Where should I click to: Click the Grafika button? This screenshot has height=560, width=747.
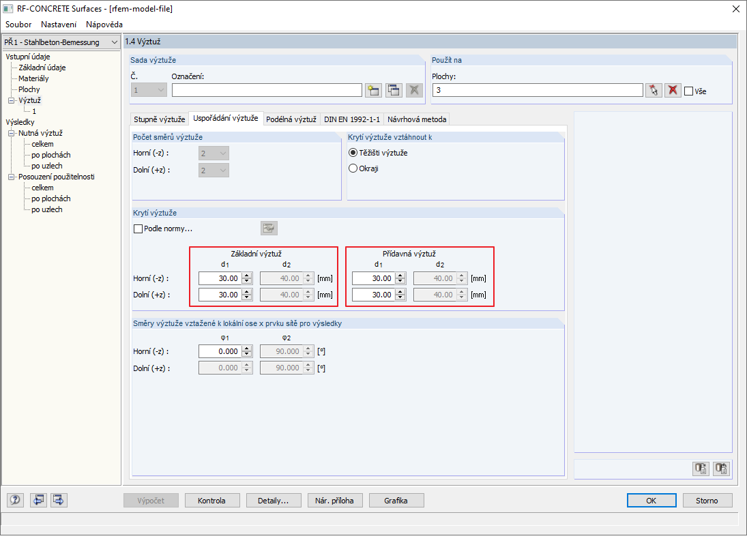pos(396,501)
